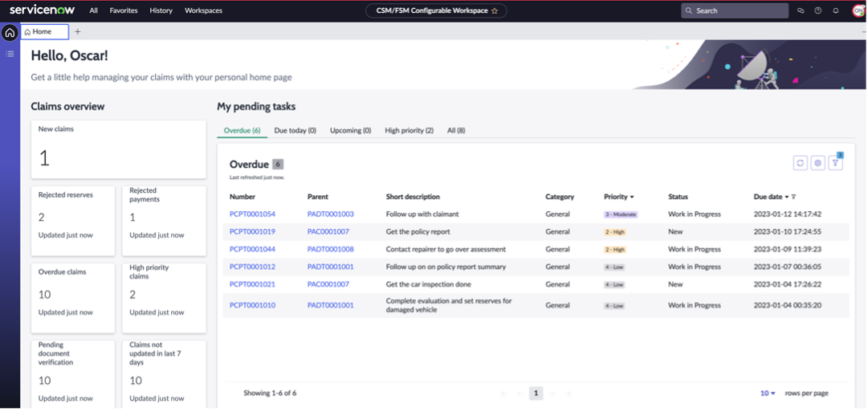Open the Favorites menu
Image resolution: width=868 pixels, height=412 pixels.
[124, 10]
